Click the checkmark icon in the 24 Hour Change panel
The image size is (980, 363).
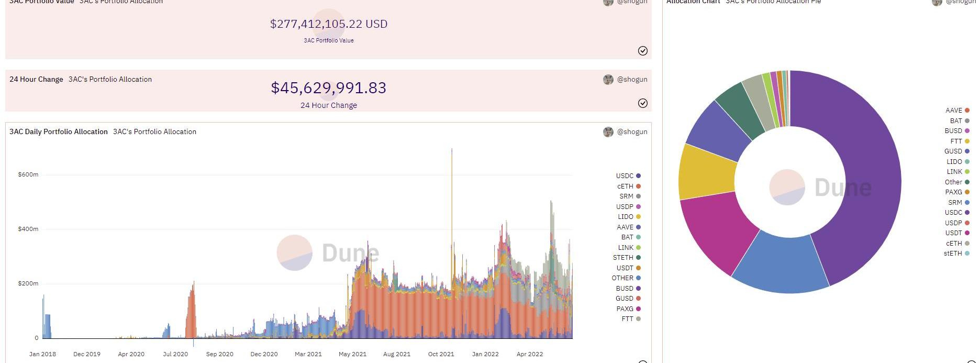point(643,103)
